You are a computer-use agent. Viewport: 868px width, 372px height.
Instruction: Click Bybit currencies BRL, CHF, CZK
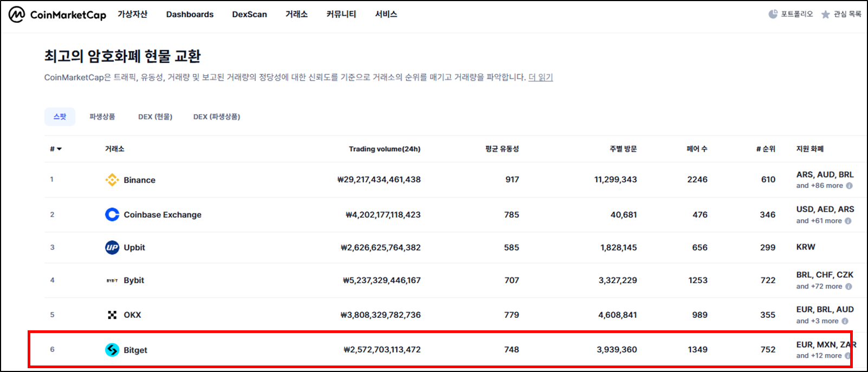(825, 275)
